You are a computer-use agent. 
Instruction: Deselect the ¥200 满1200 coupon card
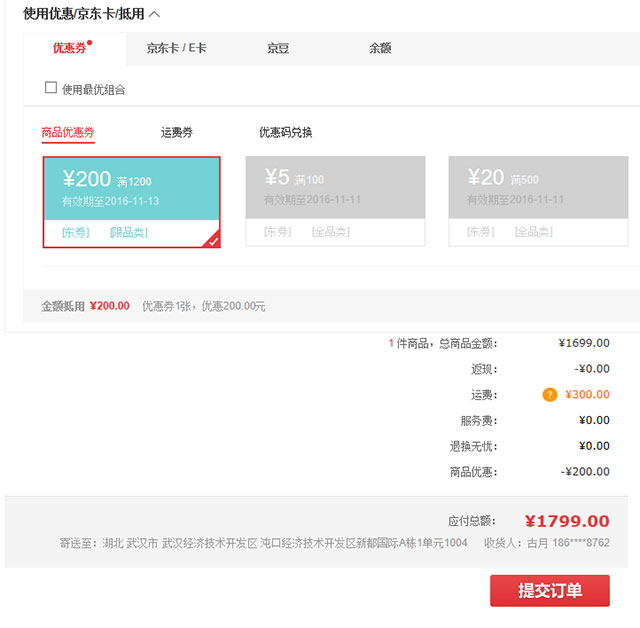coord(131,188)
